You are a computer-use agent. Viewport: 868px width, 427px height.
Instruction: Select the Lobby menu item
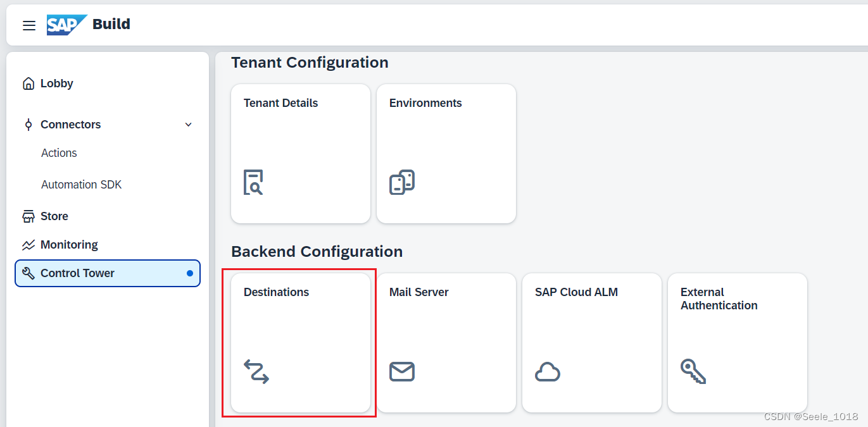pos(108,84)
